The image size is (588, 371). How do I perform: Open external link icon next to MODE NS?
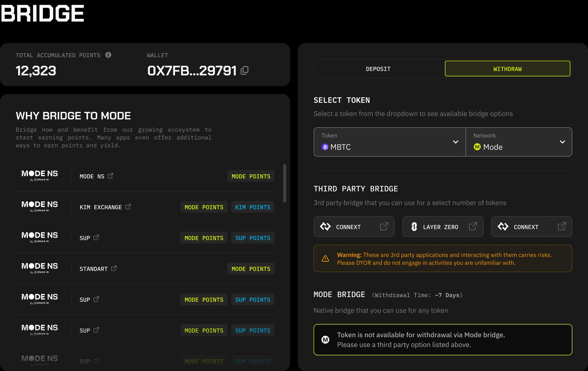(111, 176)
